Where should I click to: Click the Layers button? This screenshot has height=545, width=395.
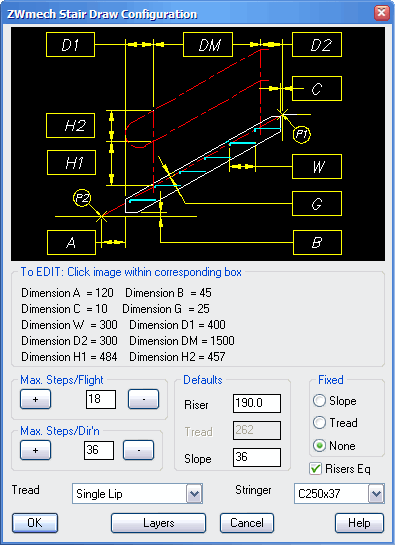click(x=159, y=523)
